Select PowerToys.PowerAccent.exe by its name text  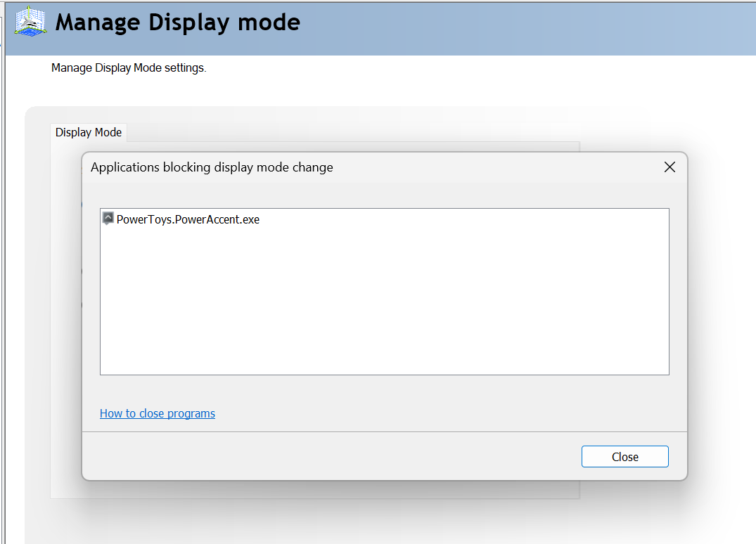[188, 219]
